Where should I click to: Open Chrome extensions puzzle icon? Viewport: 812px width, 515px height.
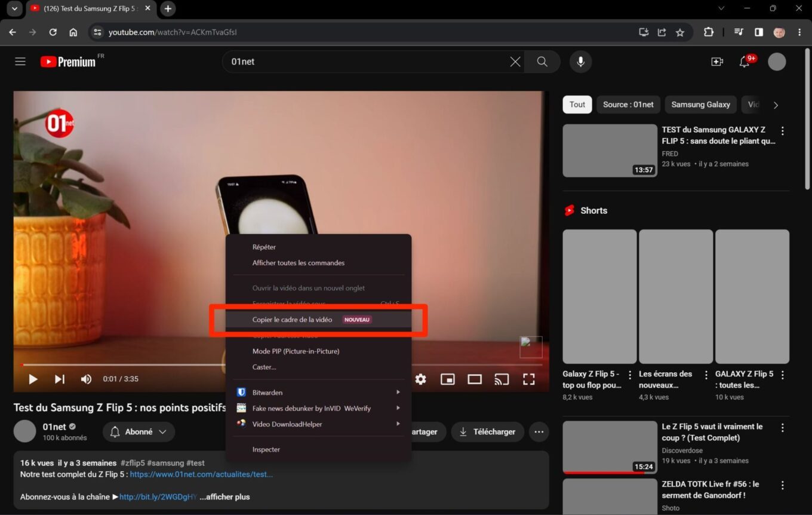[x=709, y=32]
